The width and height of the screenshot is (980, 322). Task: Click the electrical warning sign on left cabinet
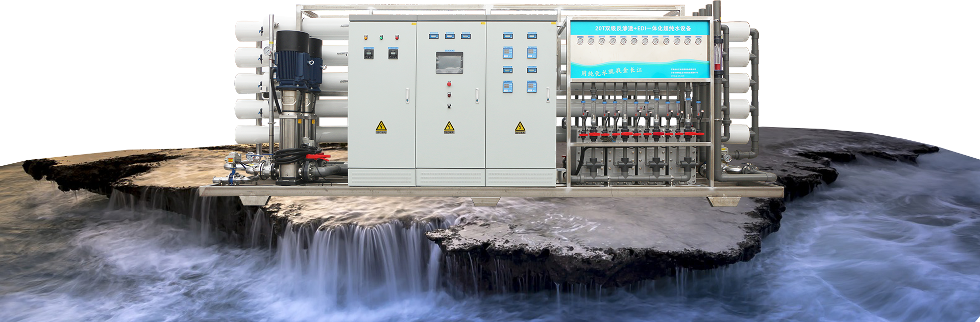click(381, 127)
